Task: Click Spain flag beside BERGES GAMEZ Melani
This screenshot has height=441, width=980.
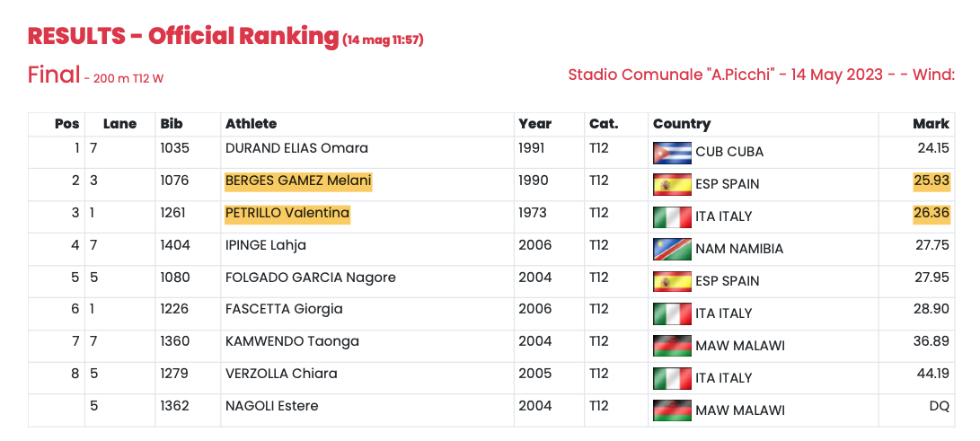Action: click(x=672, y=185)
